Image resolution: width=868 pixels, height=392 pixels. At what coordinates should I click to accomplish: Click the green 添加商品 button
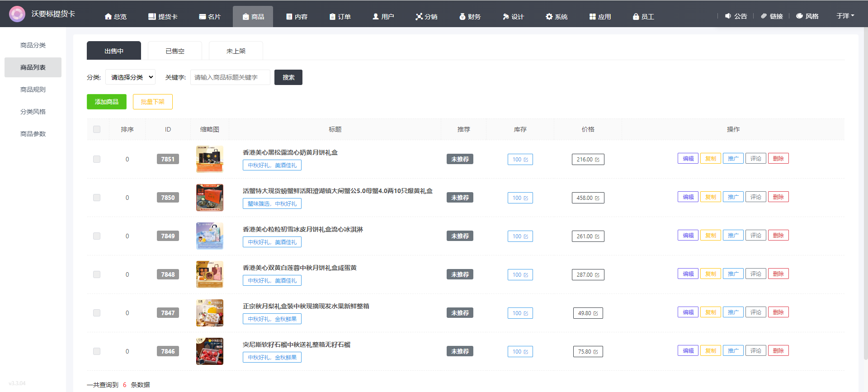click(107, 102)
